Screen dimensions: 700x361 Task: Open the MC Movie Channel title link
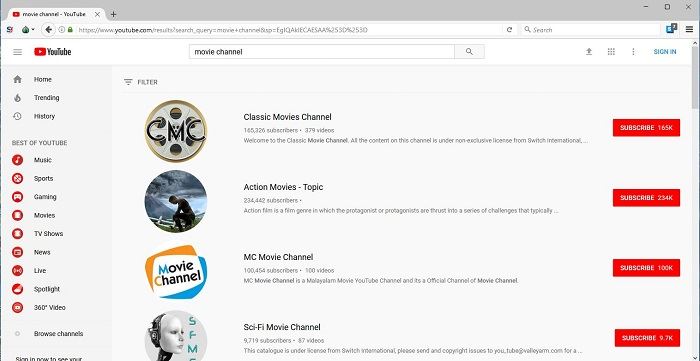[x=278, y=257]
